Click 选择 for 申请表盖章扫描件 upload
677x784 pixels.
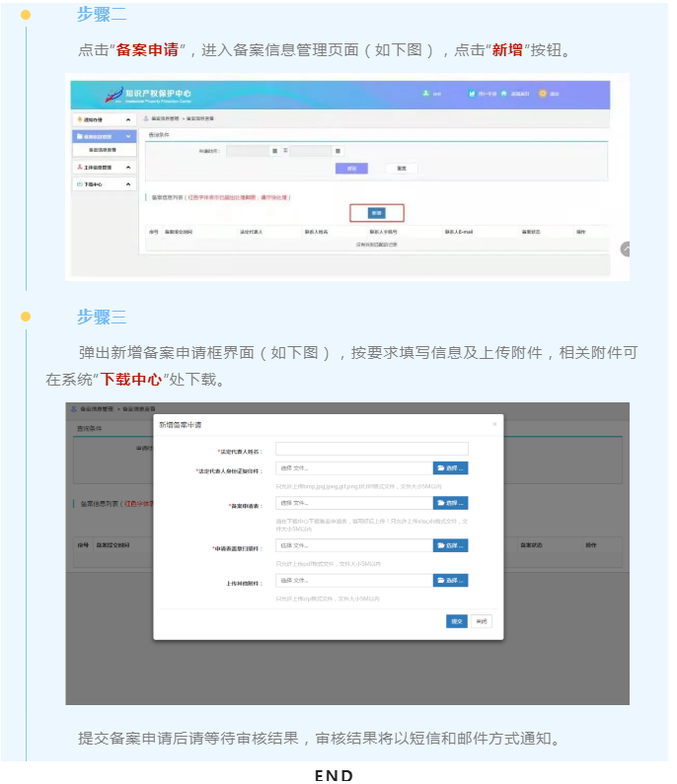tap(450, 545)
